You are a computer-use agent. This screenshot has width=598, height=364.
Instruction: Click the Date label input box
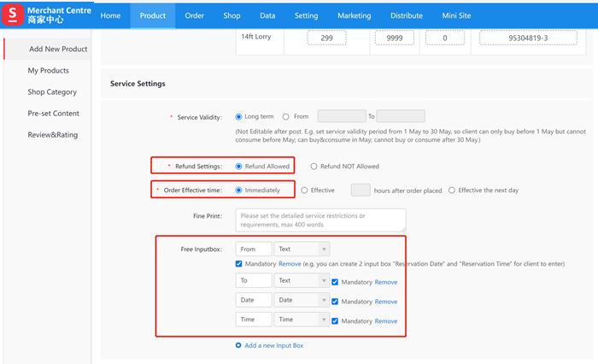[x=254, y=300]
